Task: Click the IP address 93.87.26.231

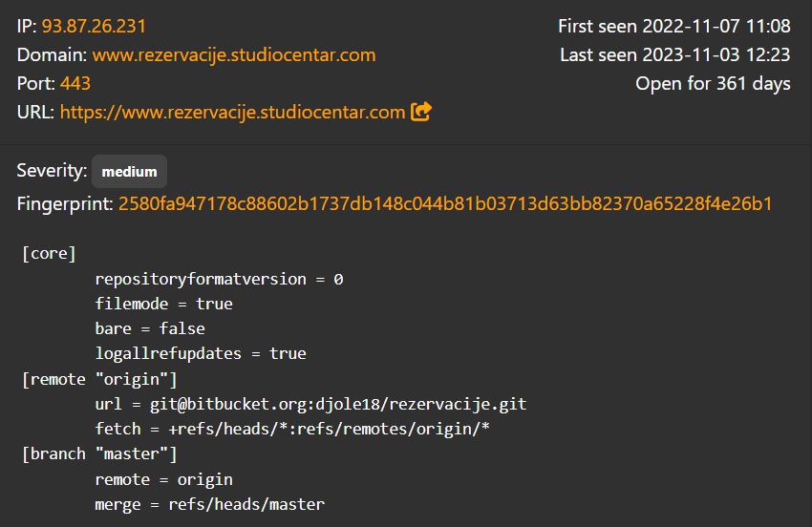Action: [94, 27]
